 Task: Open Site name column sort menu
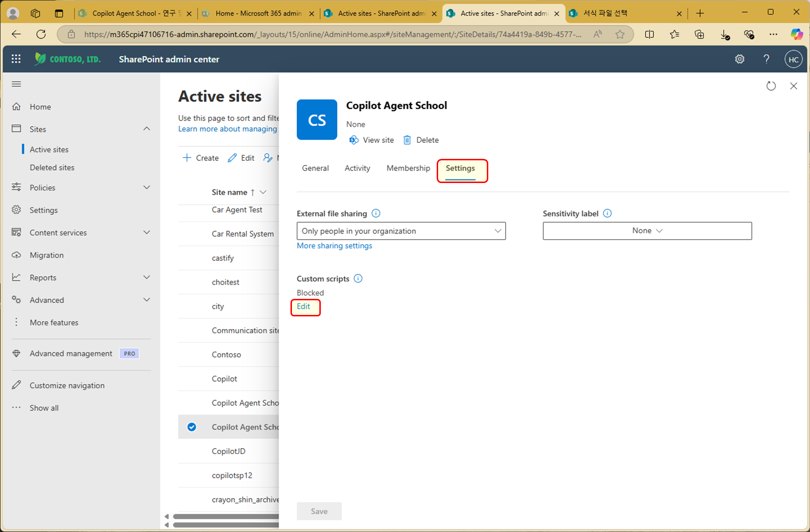pyautogui.click(x=263, y=192)
